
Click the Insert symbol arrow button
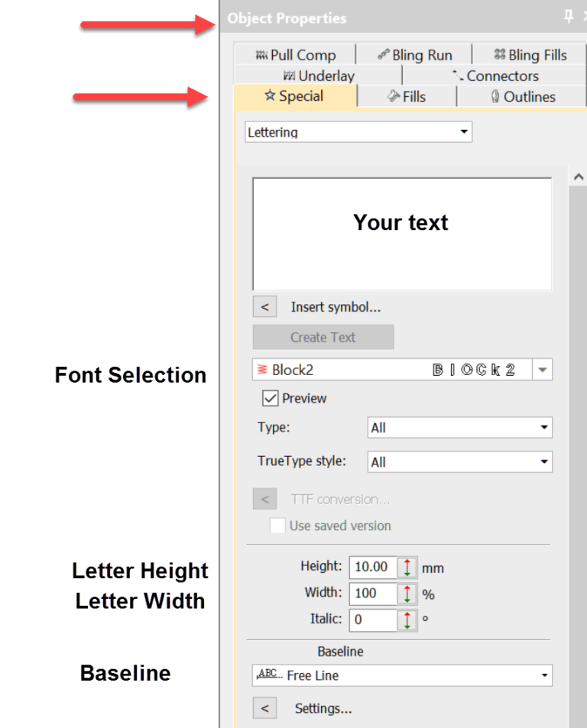[x=264, y=307]
